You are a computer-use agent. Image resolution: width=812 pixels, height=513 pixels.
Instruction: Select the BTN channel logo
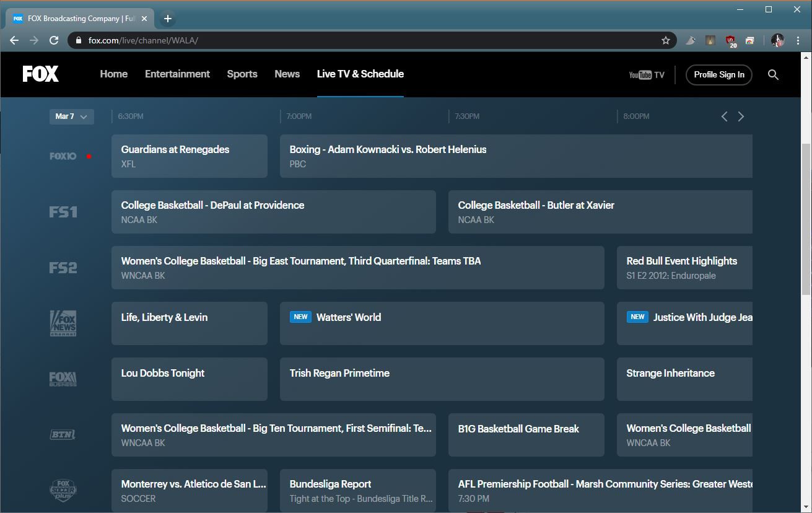[63, 435]
